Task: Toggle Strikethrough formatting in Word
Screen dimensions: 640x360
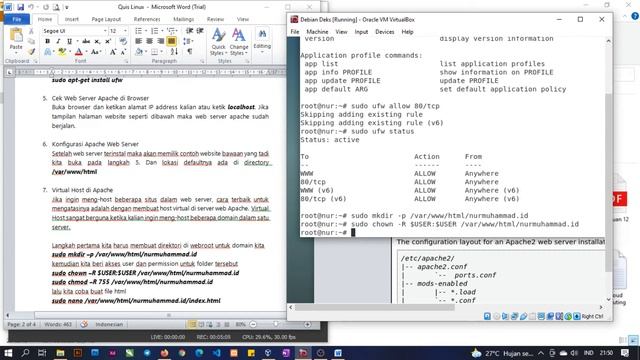Action: (x=86, y=41)
